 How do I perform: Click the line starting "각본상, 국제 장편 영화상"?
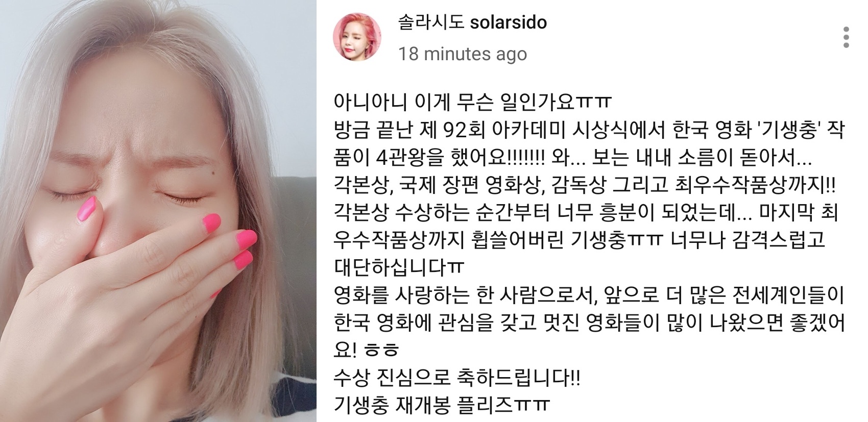point(585,186)
